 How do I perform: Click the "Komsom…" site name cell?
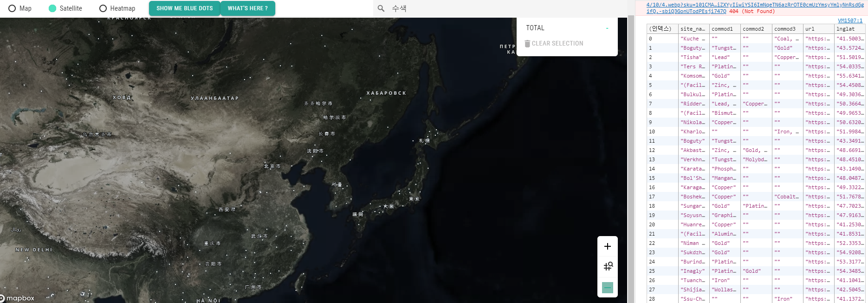click(693, 76)
